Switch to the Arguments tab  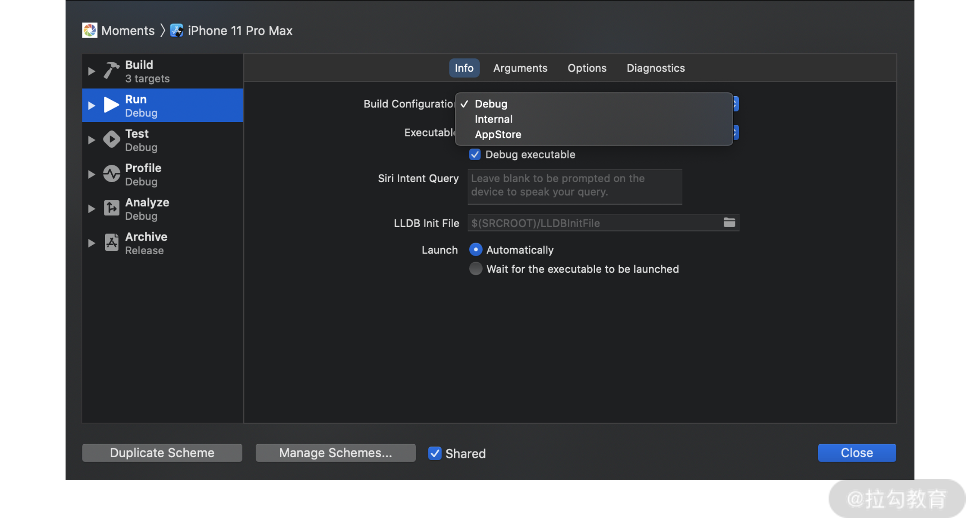coord(520,68)
